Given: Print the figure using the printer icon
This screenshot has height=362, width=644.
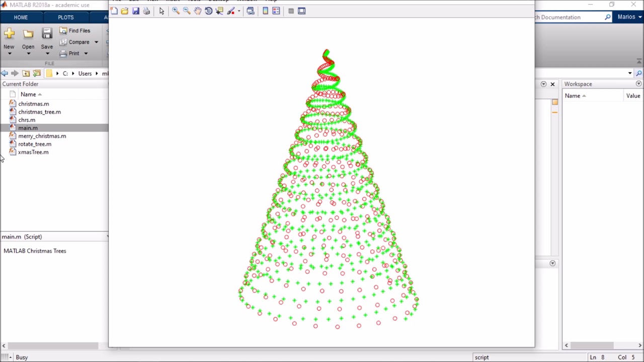Looking at the screenshot, I should click(147, 11).
